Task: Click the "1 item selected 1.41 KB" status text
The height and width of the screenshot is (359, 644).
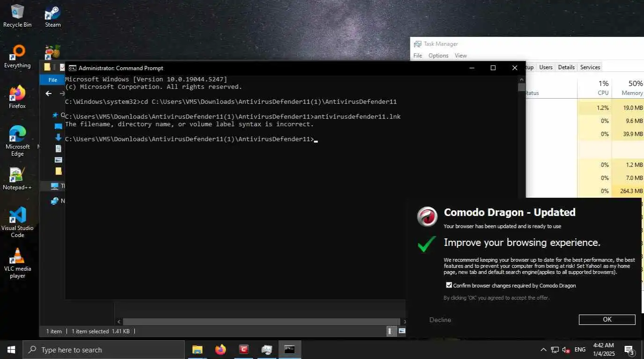Action: (100, 331)
